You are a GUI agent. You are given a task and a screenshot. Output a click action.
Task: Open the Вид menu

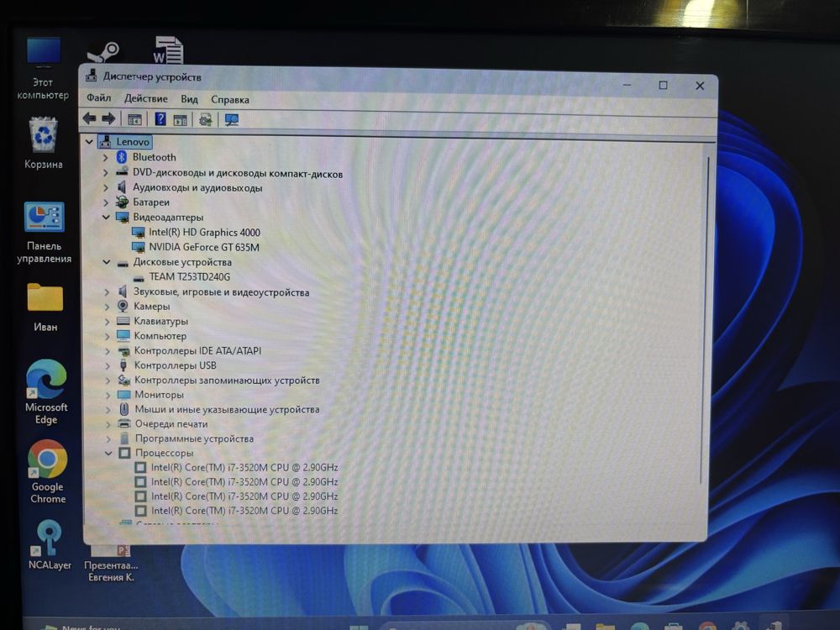(189, 99)
